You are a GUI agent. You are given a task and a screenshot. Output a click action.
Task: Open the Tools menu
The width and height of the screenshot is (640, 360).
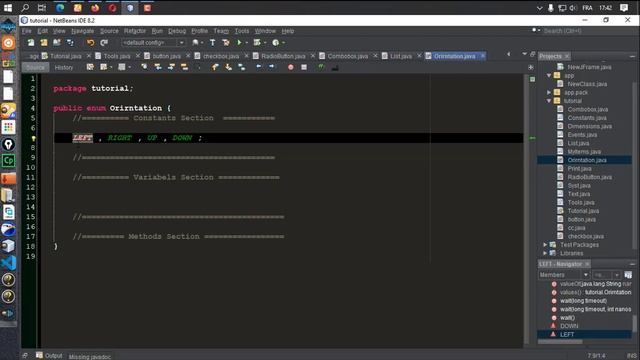coord(242,31)
